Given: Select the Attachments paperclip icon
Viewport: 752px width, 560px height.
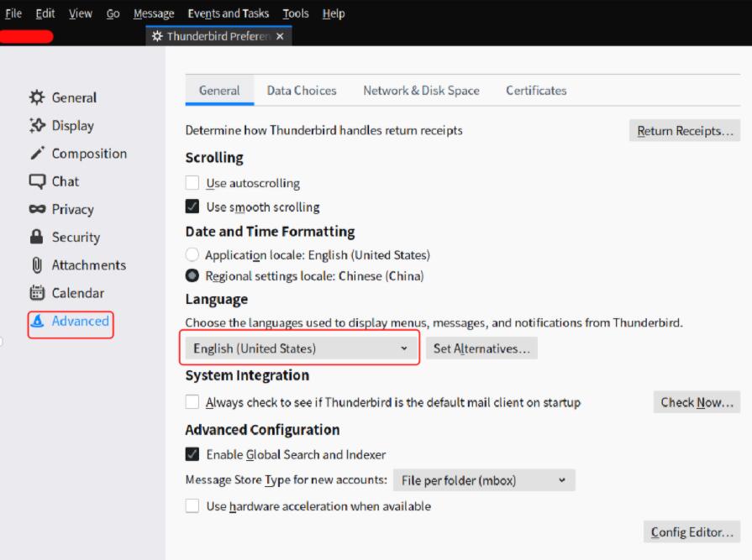Looking at the screenshot, I should 37,265.
